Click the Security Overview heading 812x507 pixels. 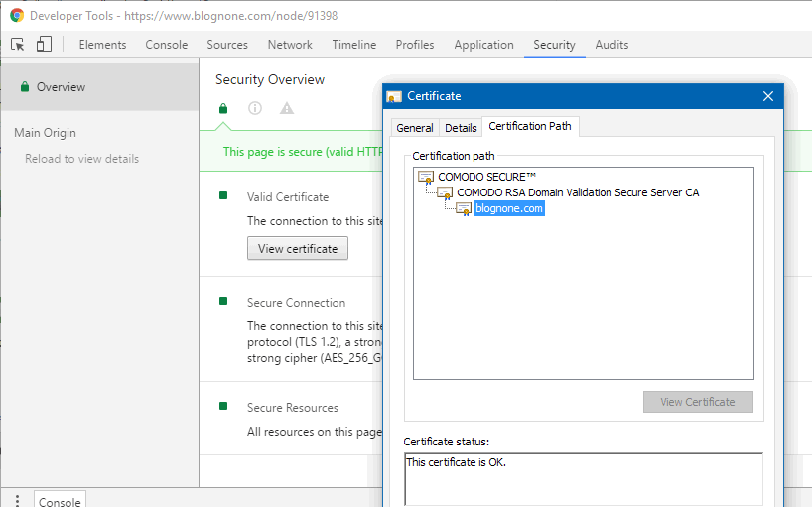click(x=270, y=79)
